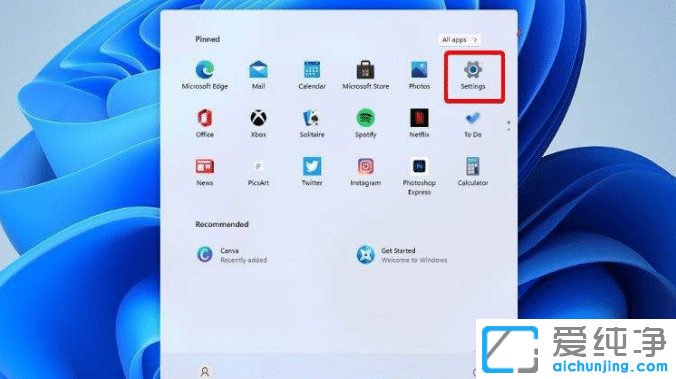This screenshot has width=676, height=379.
Task: Open Instagram
Action: point(366,172)
